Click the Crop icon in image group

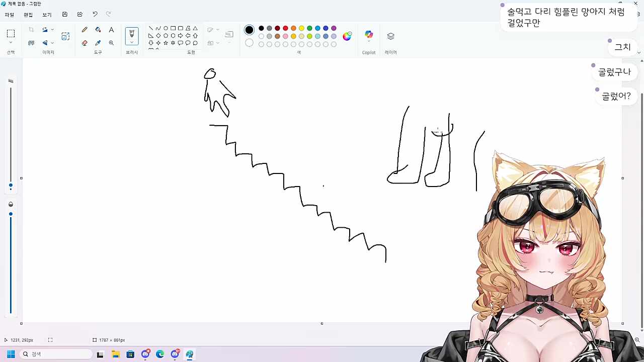tap(31, 30)
